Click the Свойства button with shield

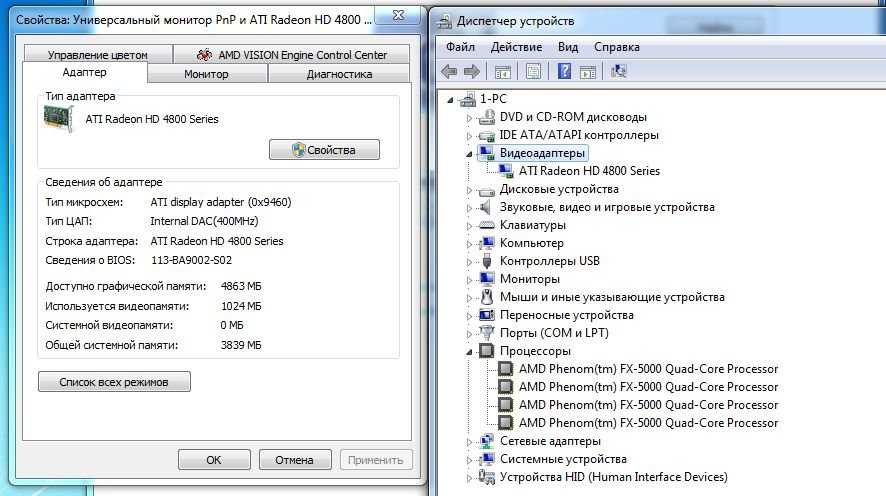point(324,150)
